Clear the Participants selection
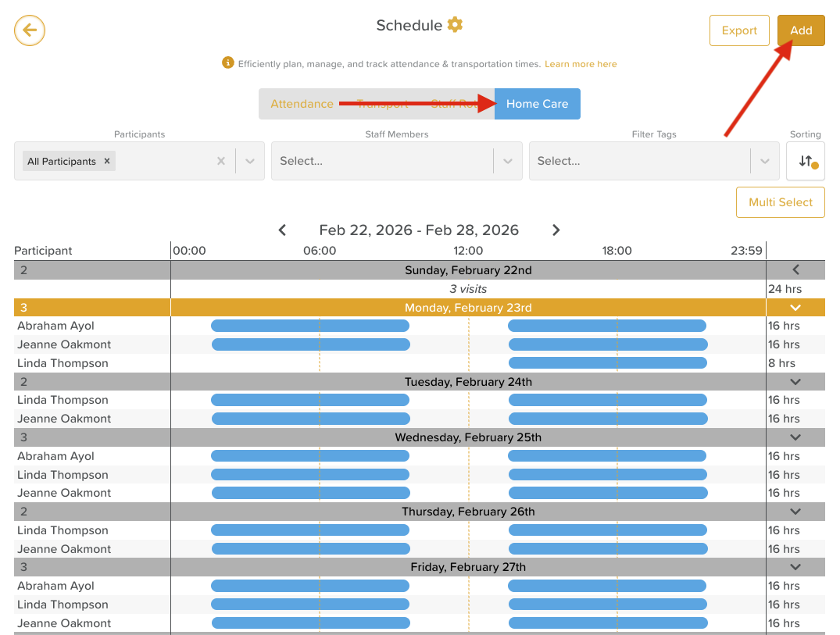Screen dimensions: 840x635 (221, 161)
